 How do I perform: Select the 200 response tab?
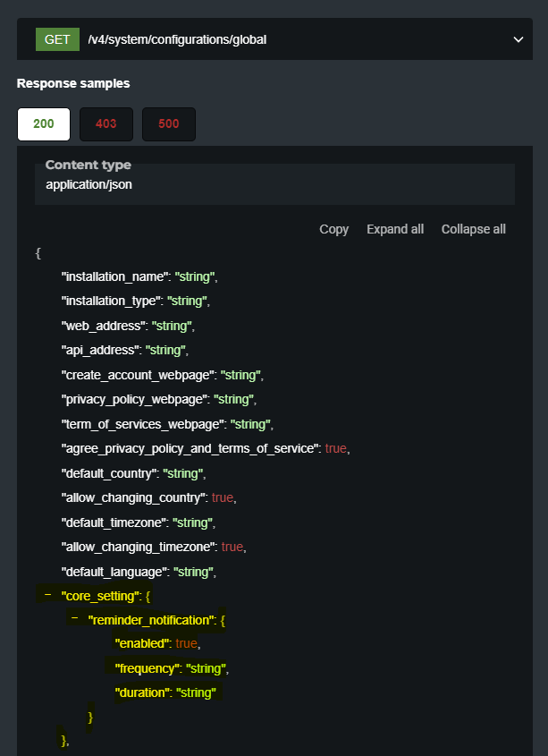pos(44,124)
